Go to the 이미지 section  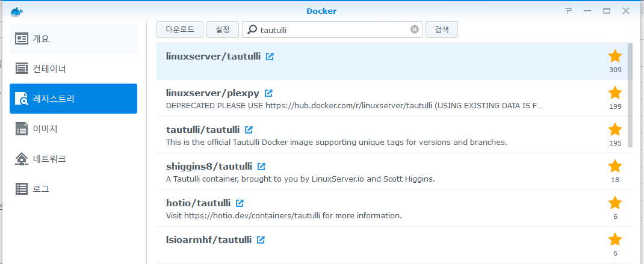[x=73, y=129]
